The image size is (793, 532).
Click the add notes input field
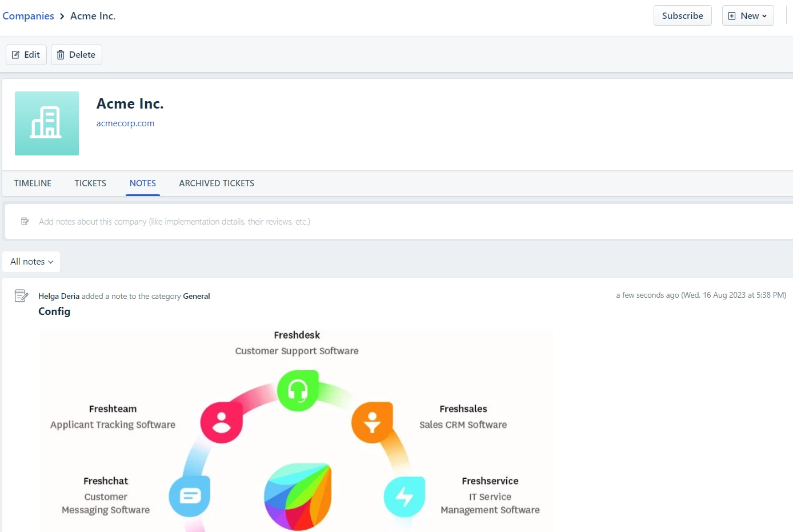pyautogui.click(x=399, y=222)
